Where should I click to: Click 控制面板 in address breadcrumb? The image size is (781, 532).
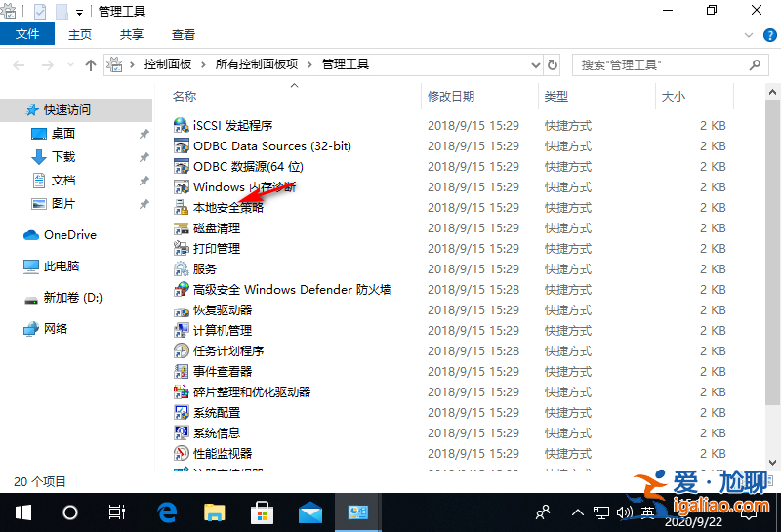click(x=168, y=64)
